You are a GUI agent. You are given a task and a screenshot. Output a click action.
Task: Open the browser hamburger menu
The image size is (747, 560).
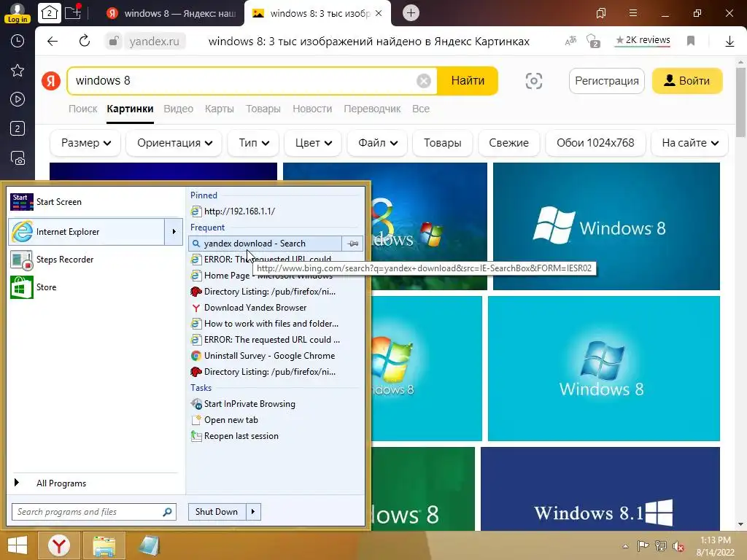coord(632,13)
